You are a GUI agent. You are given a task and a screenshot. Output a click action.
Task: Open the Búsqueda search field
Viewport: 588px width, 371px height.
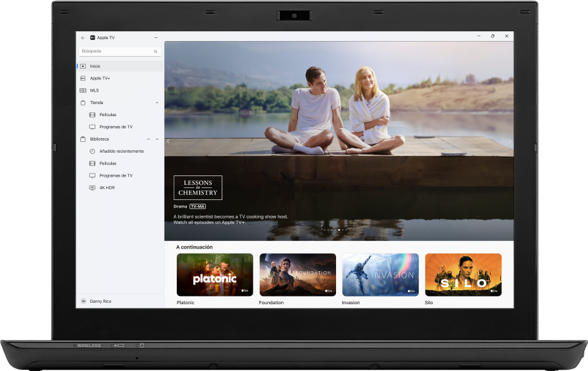pos(119,51)
